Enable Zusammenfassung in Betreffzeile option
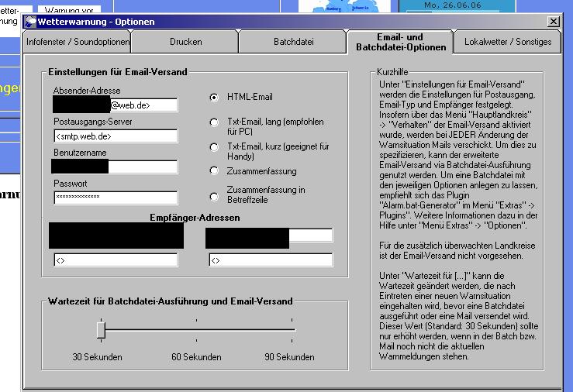 pyautogui.click(x=214, y=197)
